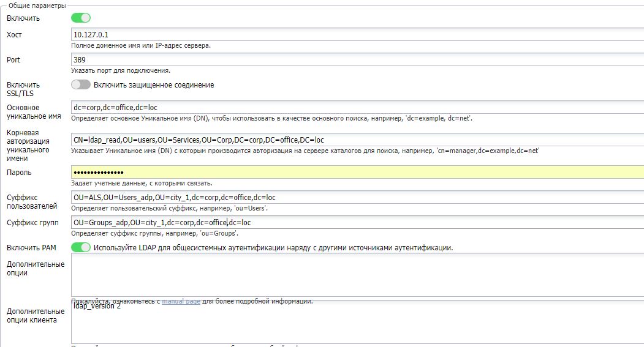
Task: Click the Общие параметры section title
Action: click(37, 6)
